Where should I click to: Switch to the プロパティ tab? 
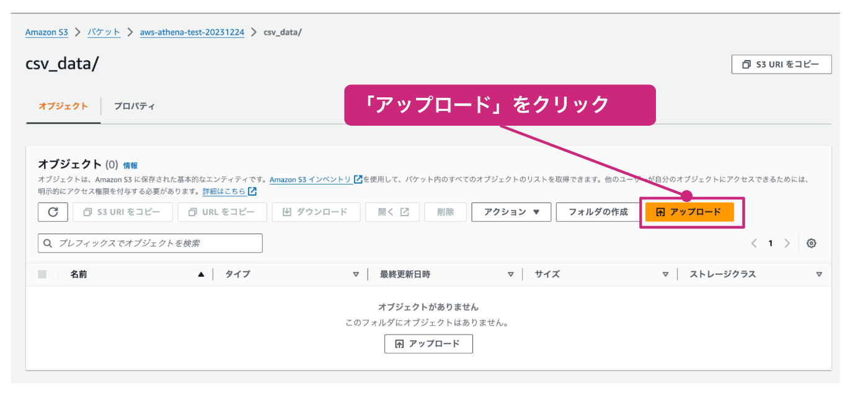tap(135, 107)
